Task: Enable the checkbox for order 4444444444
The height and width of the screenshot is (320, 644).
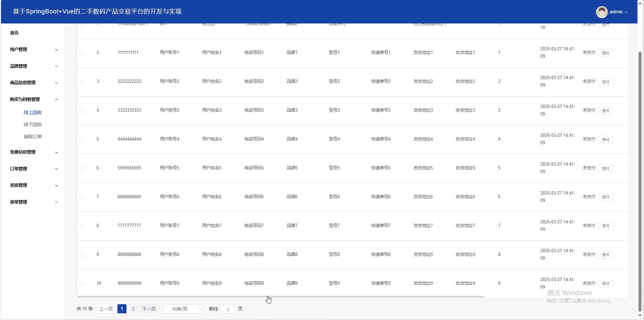Action: 82,140
